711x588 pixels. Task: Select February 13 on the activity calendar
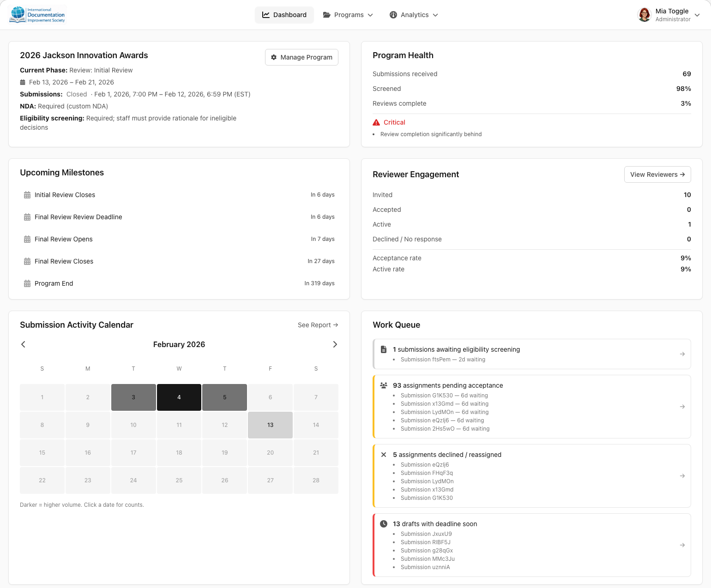(270, 425)
